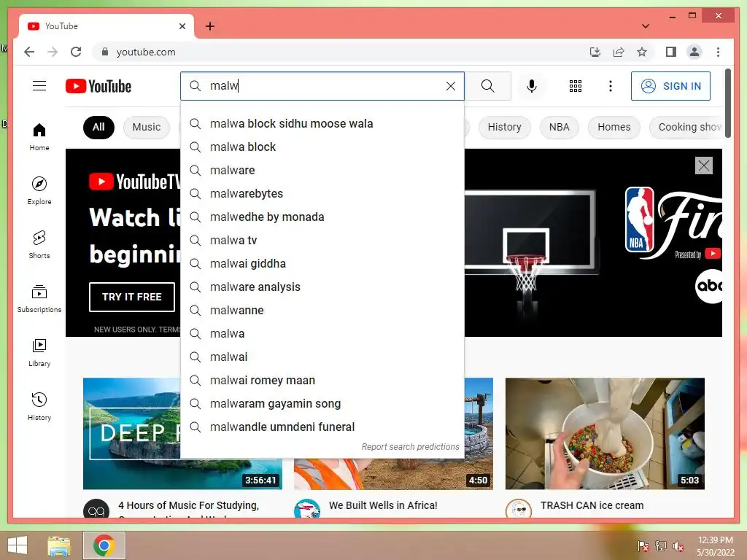The image size is (747, 560).
Task: Pick the malwa tv suggestion
Action: click(x=322, y=241)
